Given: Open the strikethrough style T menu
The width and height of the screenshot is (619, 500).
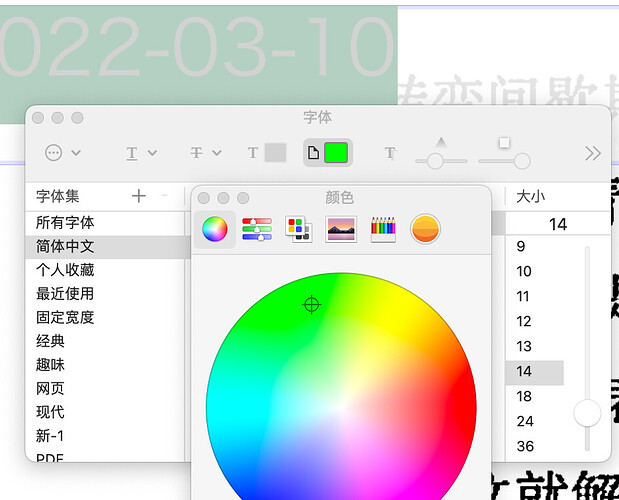Looking at the screenshot, I should click(196, 153).
